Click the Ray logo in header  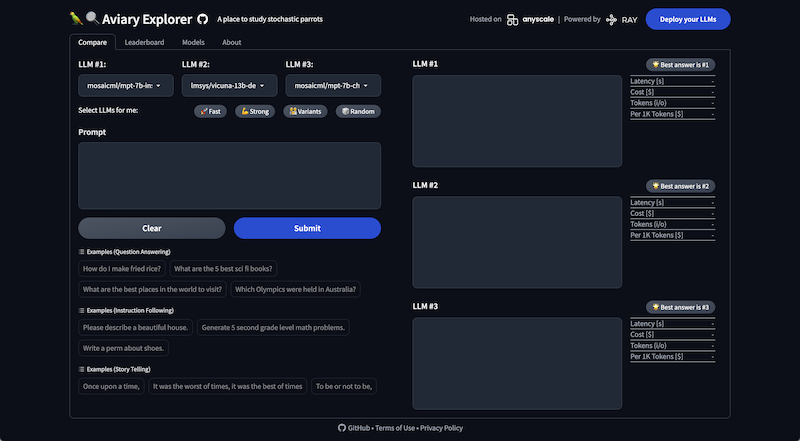(621, 20)
